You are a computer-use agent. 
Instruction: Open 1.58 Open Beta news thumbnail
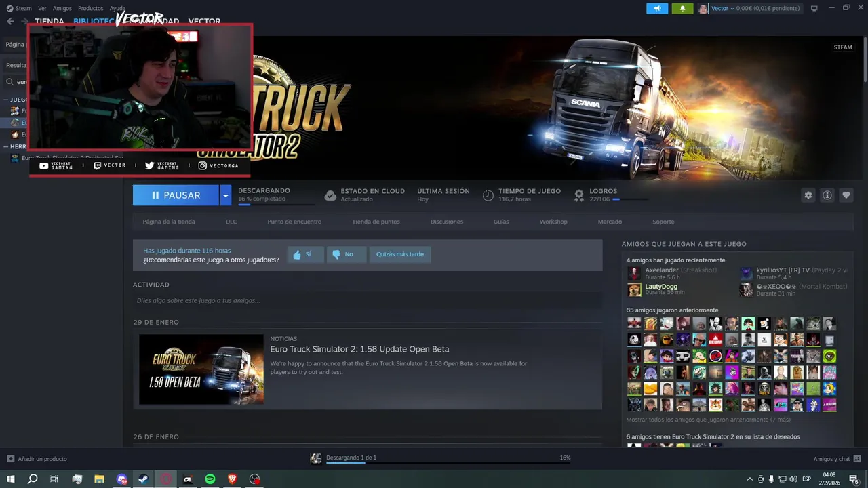[201, 369]
